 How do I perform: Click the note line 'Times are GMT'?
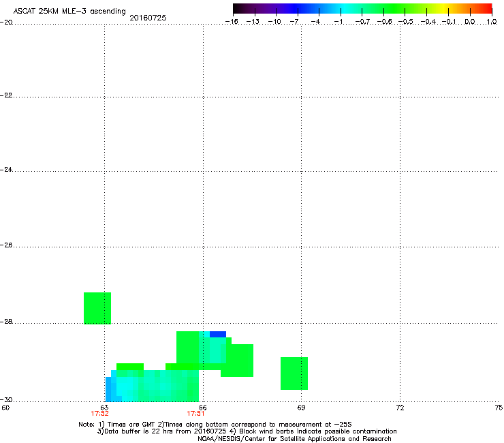pos(131,425)
